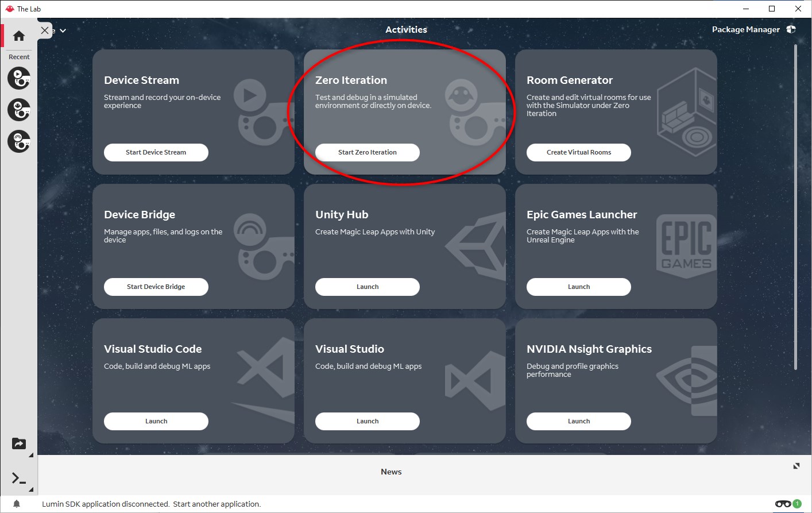Screen dimensions: 812x513
Task: Launch Unity Hub
Action: (368, 287)
